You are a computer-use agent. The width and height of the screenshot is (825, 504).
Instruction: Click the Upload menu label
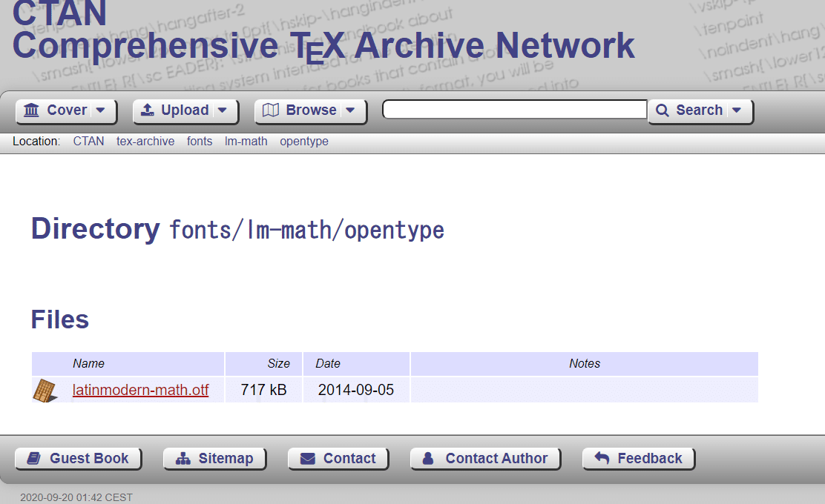tap(185, 110)
